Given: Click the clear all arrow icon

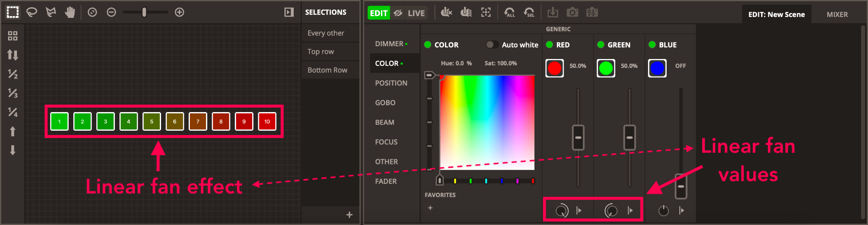Looking at the screenshot, I should pyautogui.click(x=509, y=12).
